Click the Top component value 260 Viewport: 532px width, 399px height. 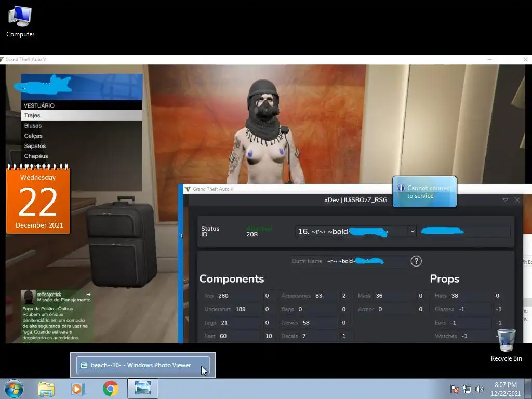[223, 296]
